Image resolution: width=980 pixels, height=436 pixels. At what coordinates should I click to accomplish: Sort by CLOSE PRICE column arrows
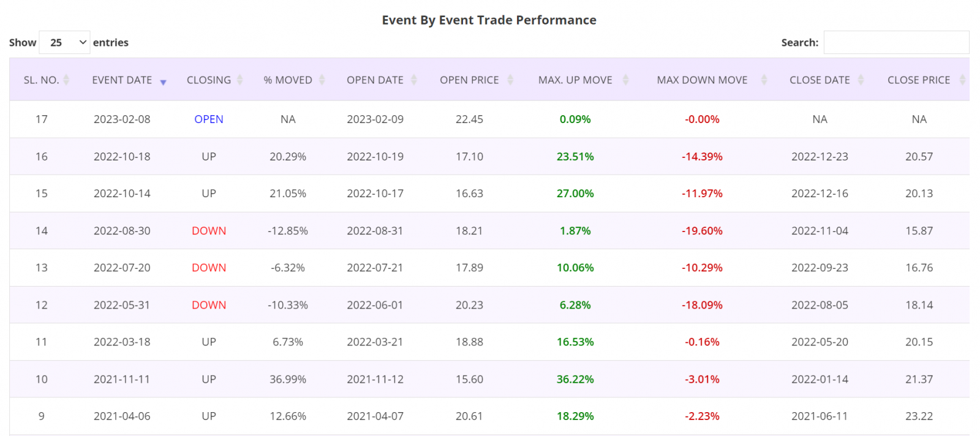[x=962, y=80]
